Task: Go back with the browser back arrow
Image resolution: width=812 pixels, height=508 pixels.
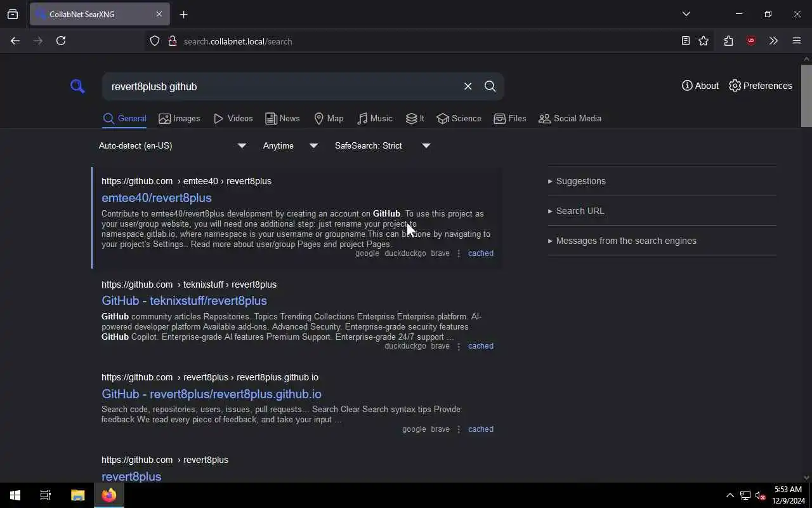Action: click(15, 41)
